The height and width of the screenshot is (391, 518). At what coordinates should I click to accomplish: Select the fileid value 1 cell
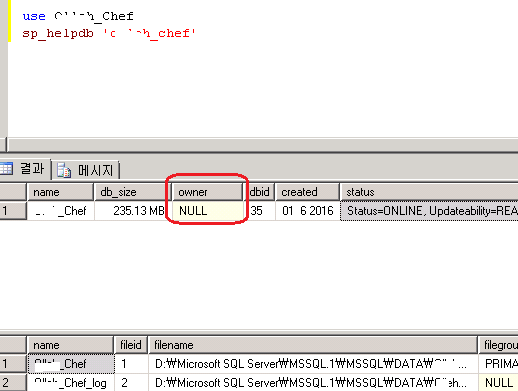point(131,364)
